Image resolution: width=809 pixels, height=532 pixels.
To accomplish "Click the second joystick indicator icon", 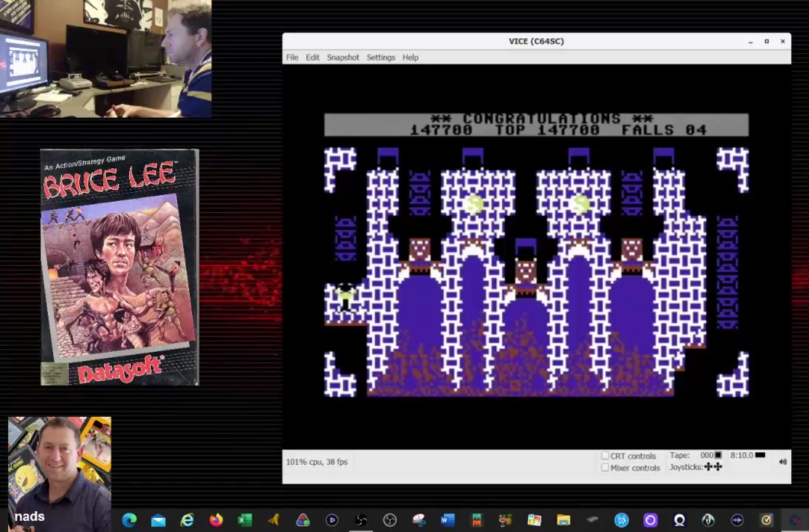I will coord(718,467).
